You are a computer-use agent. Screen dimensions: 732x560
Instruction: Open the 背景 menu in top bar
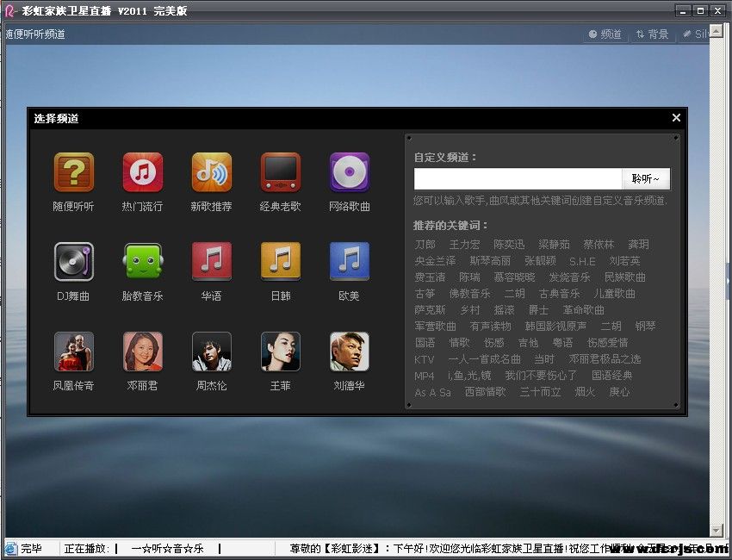pos(652,34)
